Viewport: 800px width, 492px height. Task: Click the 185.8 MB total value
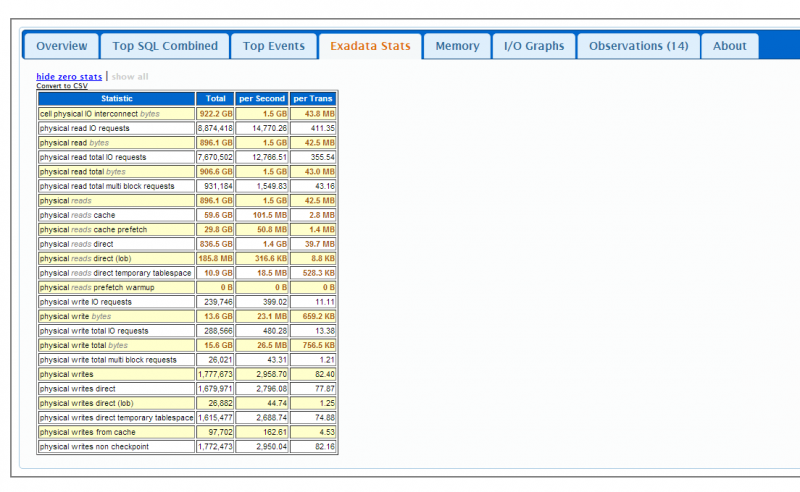(215, 259)
